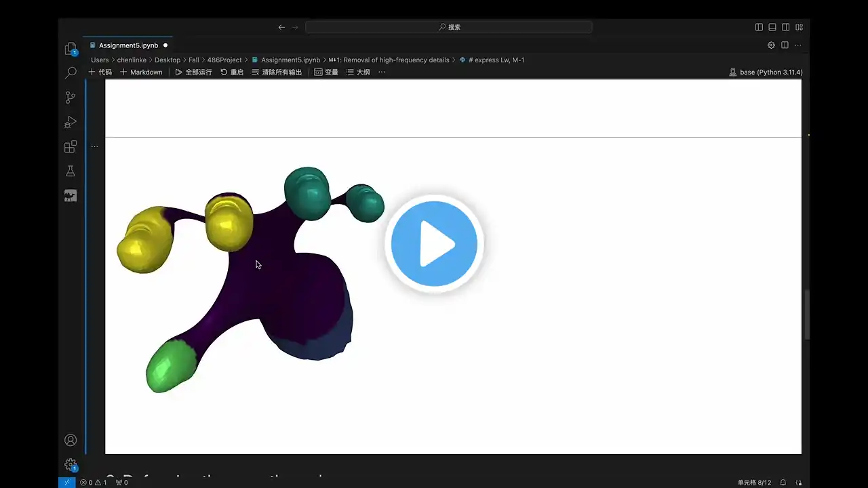Open notebook settings gear in editor toolbar
The width and height of the screenshot is (868, 488).
(771, 45)
